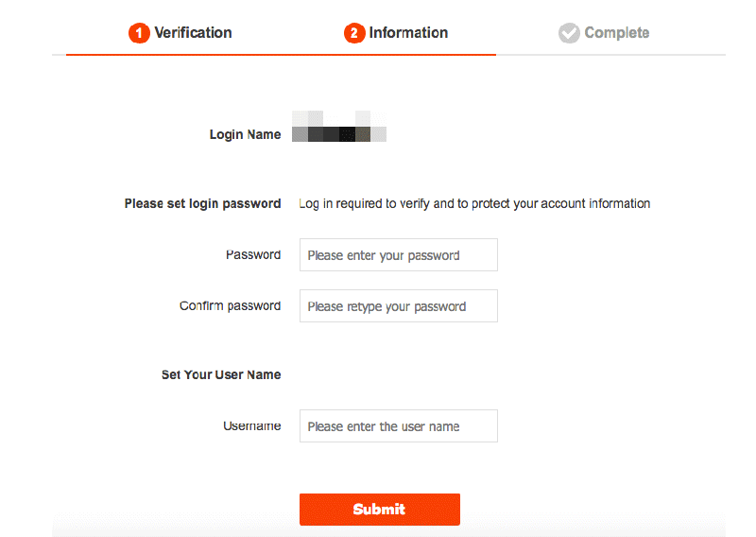Focus the Username input field
The height and width of the screenshot is (537, 756).
[x=398, y=426]
